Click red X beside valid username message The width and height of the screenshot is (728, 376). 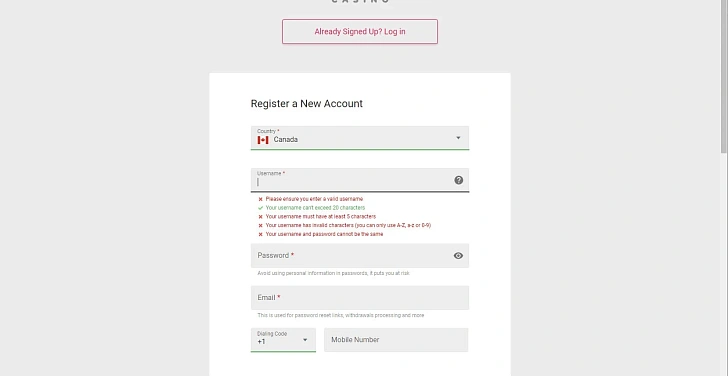pos(260,199)
